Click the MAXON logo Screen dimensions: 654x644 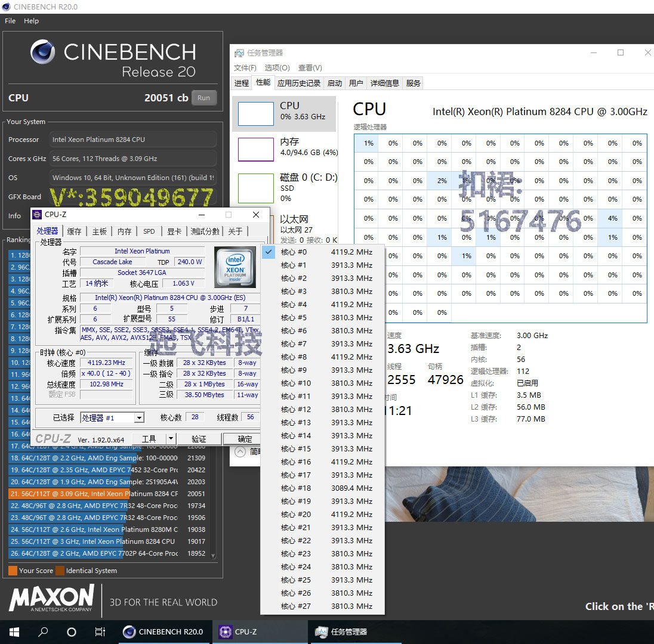[x=52, y=598]
